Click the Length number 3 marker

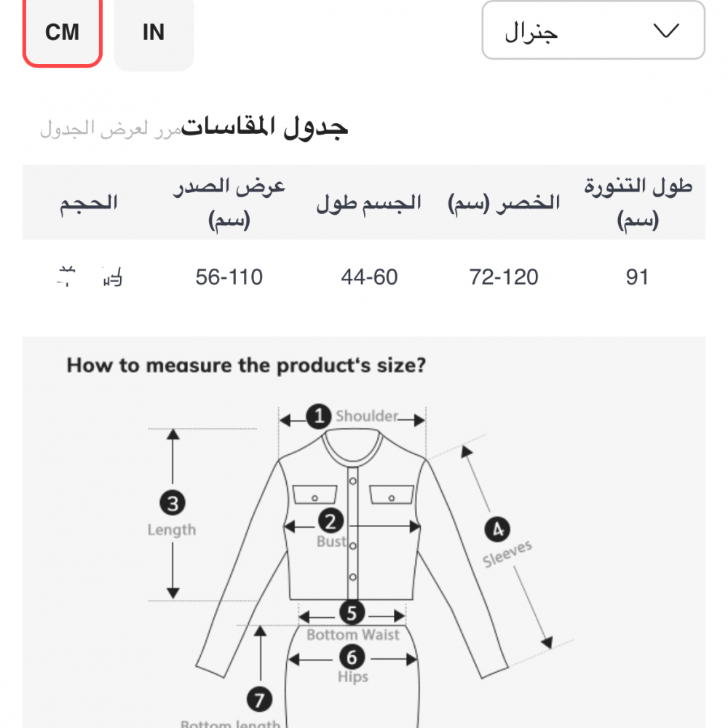click(x=173, y=503)
